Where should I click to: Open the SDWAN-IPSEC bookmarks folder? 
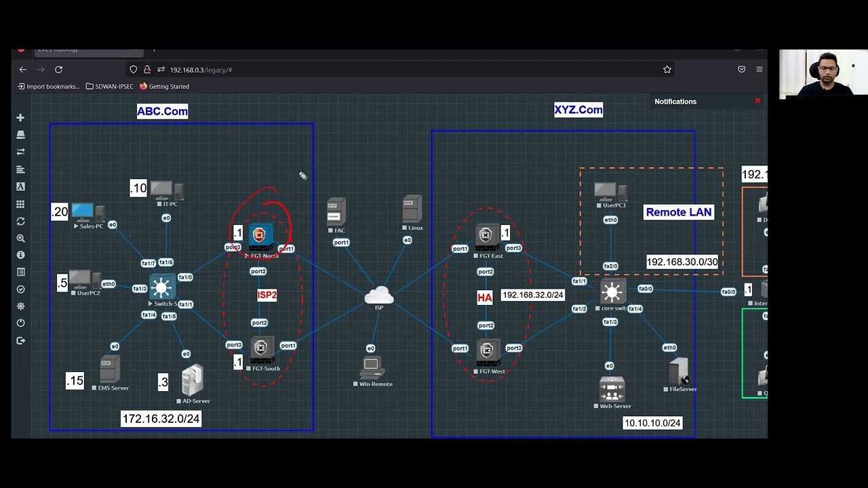110,87
